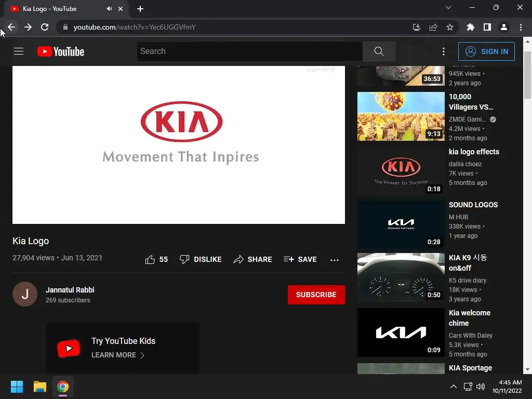Share this page from address bar

pos(433,27)
